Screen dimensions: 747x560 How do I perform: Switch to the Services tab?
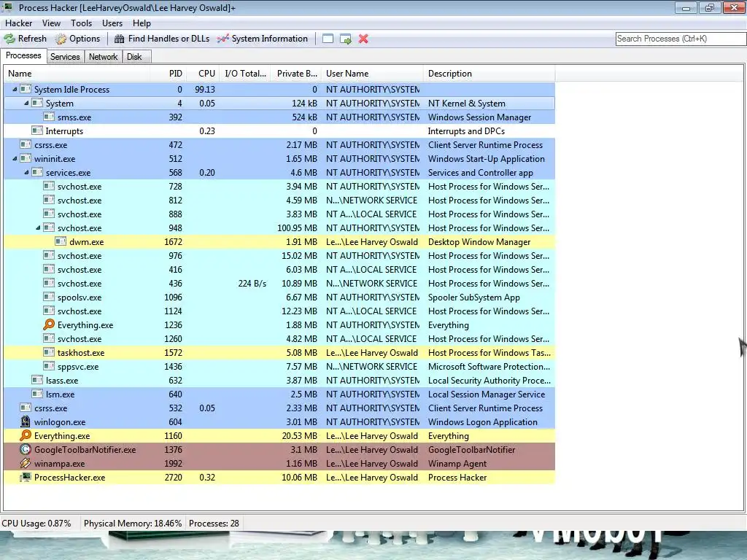pyautogui.click(x=65, y=57)
